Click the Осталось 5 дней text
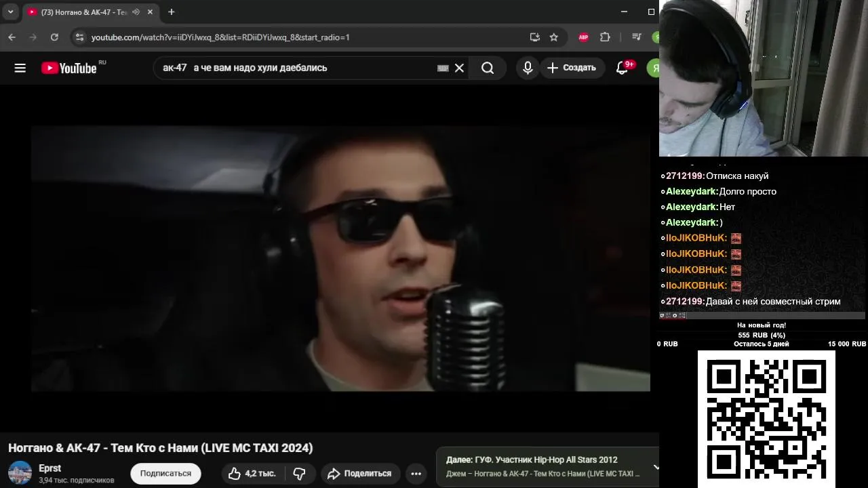Screen dimensions: 868x488 761,344
